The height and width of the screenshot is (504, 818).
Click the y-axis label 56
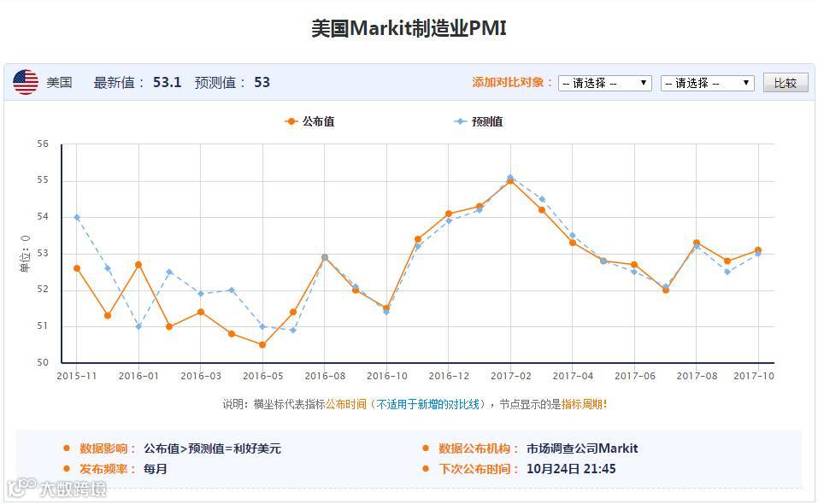pos(43,144)
